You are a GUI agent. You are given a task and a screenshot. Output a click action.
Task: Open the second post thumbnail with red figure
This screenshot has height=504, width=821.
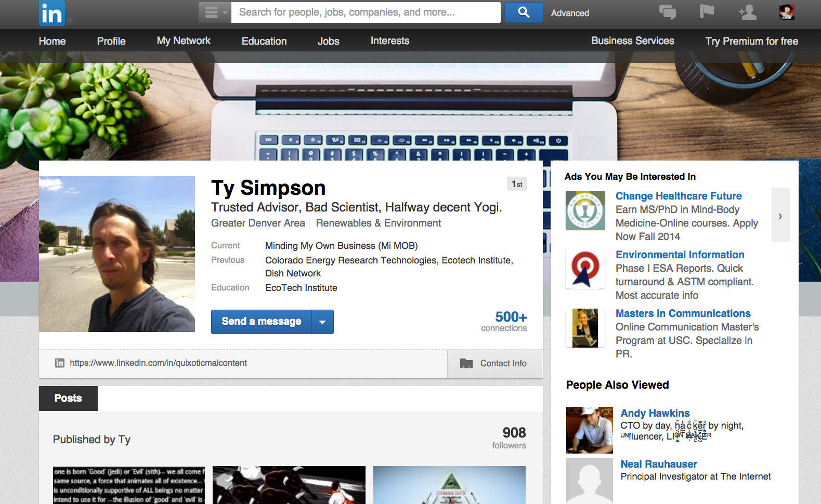click(x=289, y=485)
